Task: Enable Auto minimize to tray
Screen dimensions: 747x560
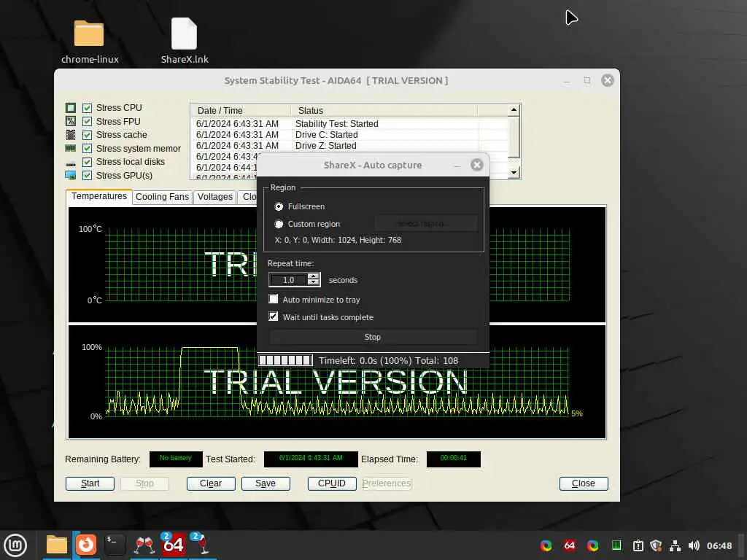Action: 274,300
